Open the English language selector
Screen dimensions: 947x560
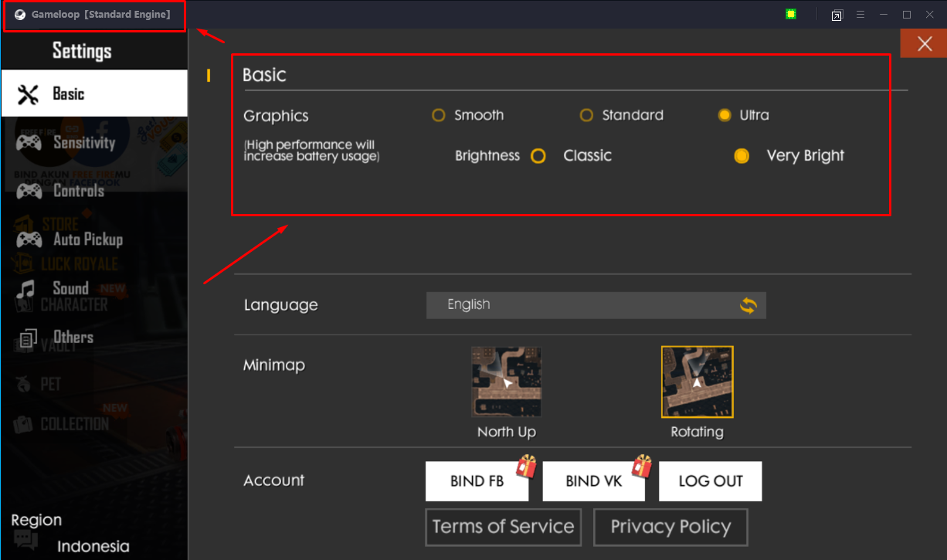tap(596, 304)
